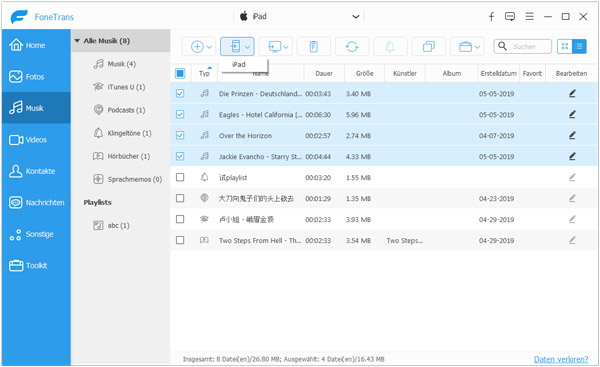Click the delete trash icon in toolbar

313,47
